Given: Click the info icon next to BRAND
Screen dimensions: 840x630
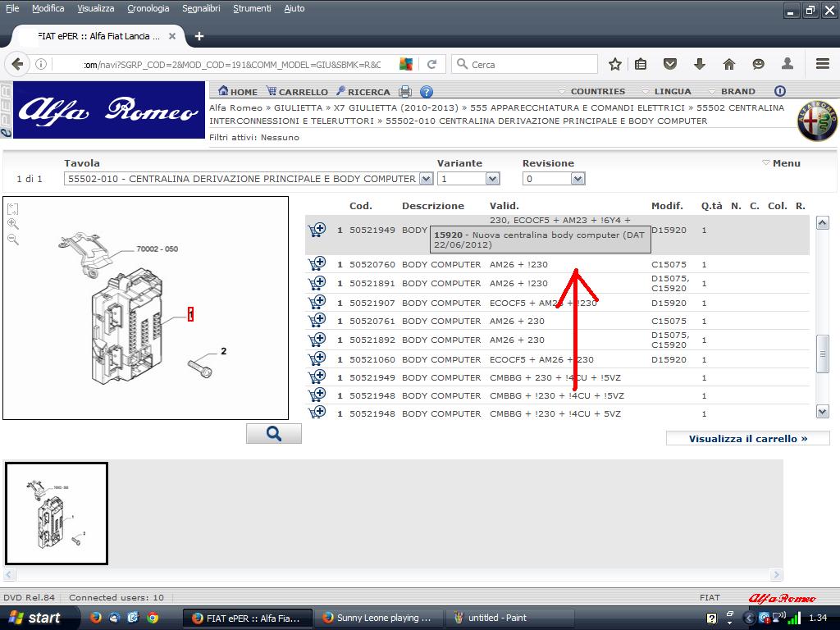Looking at the screenshot, I should pos(780,91).
